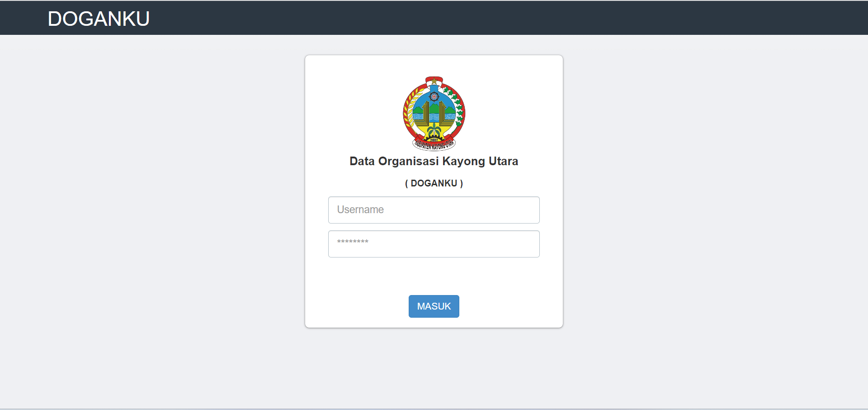Click the DOGANKU brand in the navbar
This screenshot has height=410, width=868.
tap(99, 19)
